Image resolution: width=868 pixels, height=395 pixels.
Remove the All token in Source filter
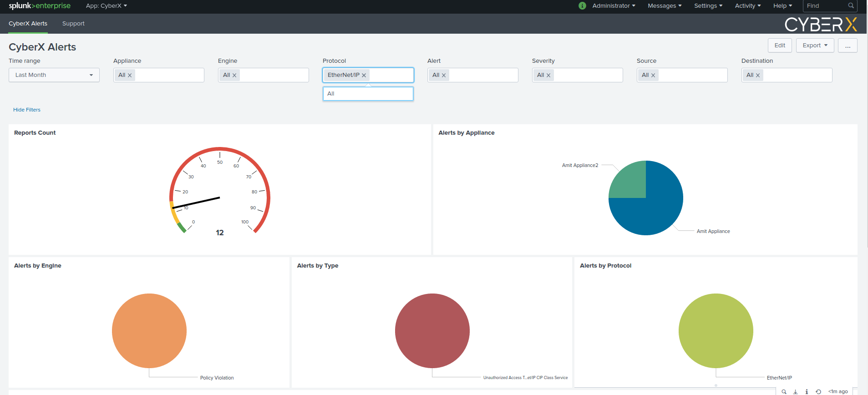(x=653, y=76)
